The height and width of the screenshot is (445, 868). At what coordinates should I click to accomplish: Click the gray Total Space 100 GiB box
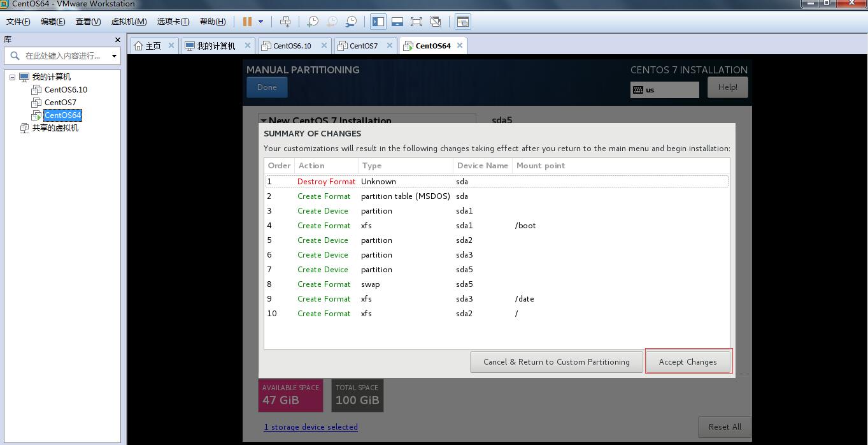click(x=357, y=395)
